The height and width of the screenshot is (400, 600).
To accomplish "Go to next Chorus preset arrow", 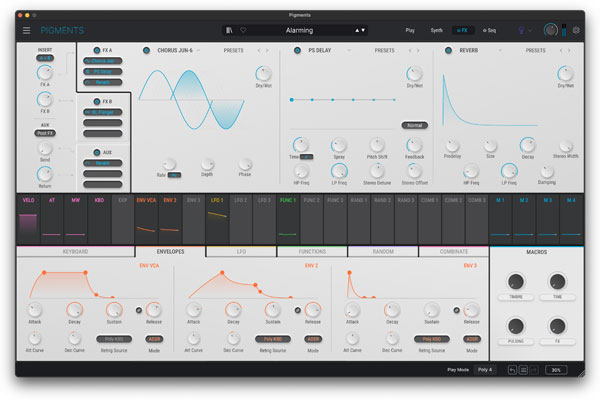I will pos(267,50).
